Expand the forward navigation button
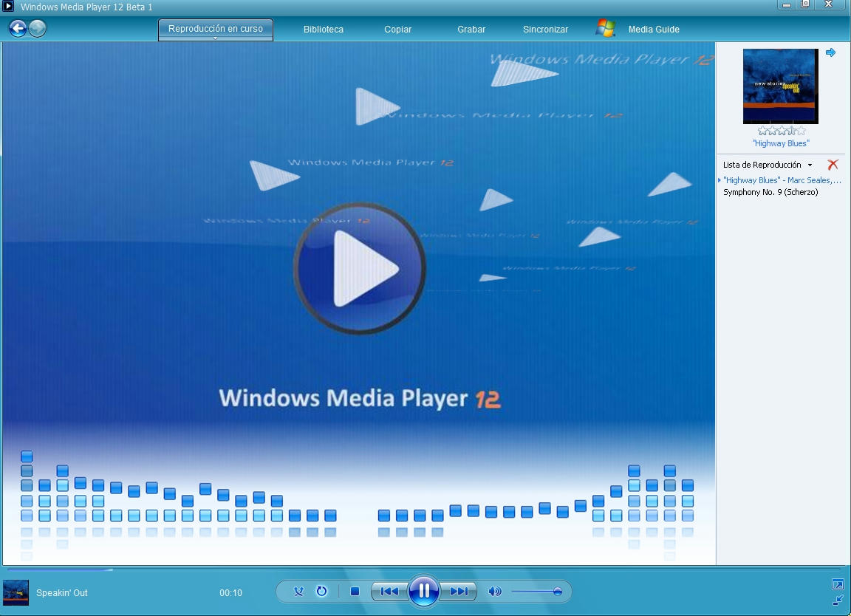This screenshot has width=851, height=616. 36,29
